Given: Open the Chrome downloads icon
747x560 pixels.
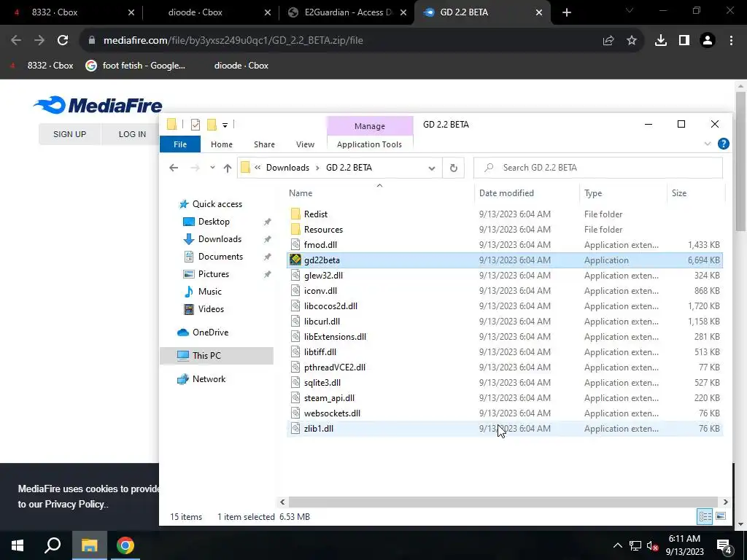Looking at the screenshot, I should 661,41.
